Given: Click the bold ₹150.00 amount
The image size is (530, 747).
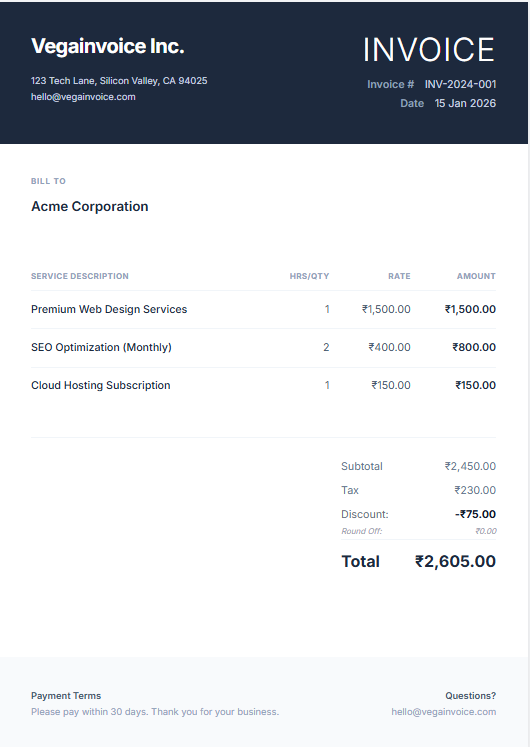Looking at the screenshot, I should tap(476, 385).
